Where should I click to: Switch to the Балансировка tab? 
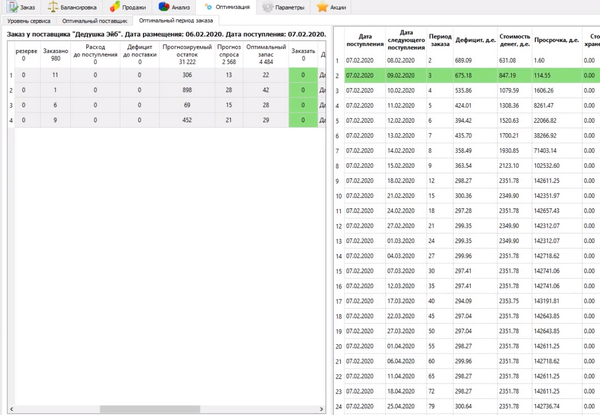[73, 7]
